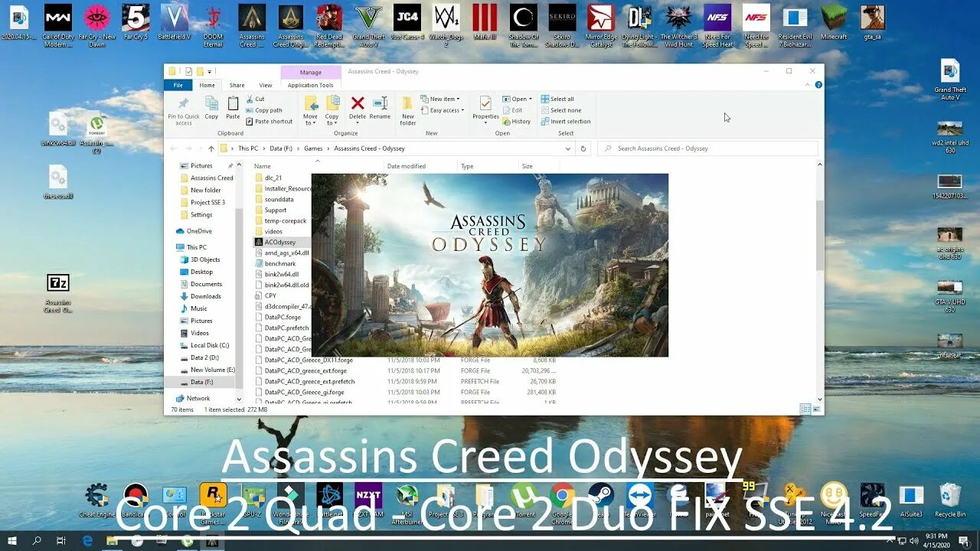Click the Pin to Quick access icon

click(183, 104)
